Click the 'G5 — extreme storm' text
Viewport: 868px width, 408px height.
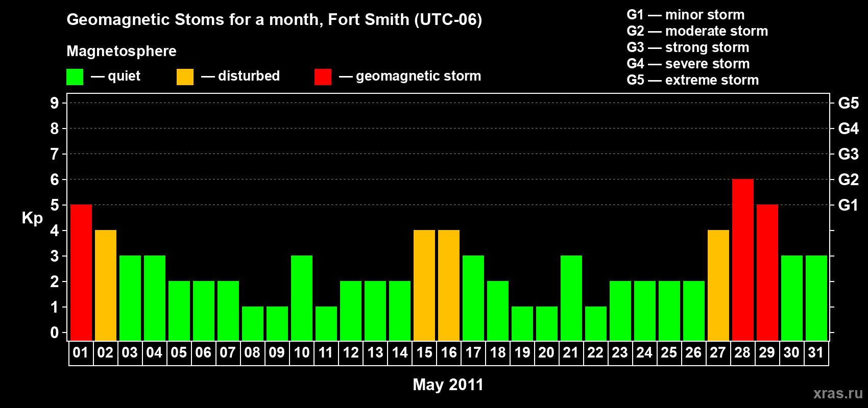[693, 80]
